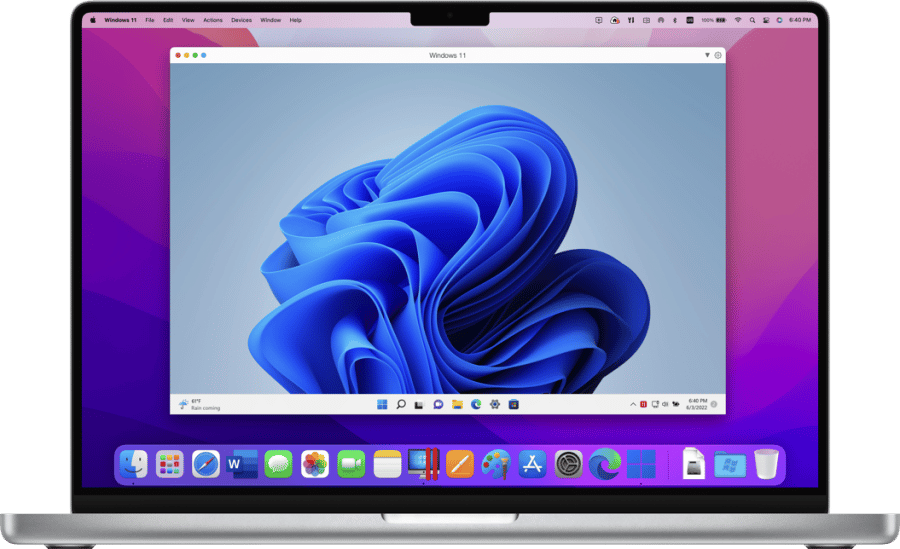900x549 pixels.
Task: Open Messages app in the Dock
Action: 278,464
